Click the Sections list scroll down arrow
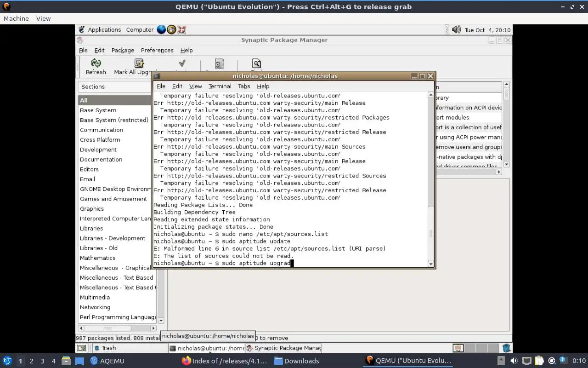This screenshot has height=368, width=588. click(x=161, y=320)
